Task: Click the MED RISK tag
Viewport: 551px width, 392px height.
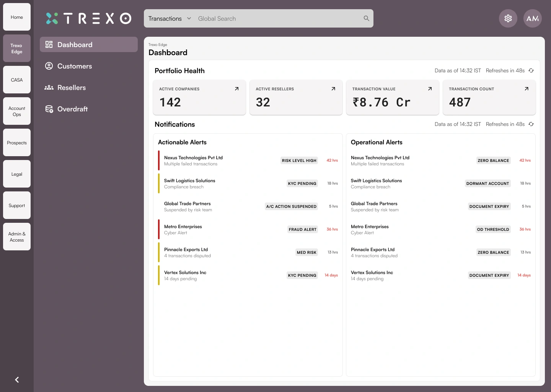Action: (306, 252)
